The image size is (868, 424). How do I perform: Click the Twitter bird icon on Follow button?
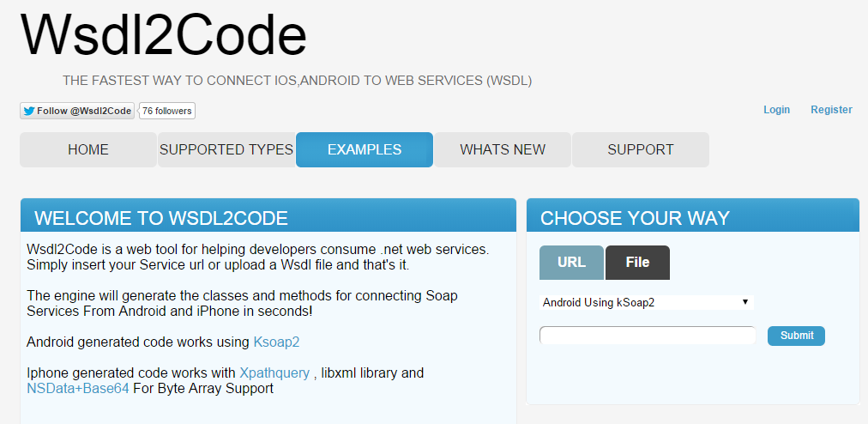point(29,111)
